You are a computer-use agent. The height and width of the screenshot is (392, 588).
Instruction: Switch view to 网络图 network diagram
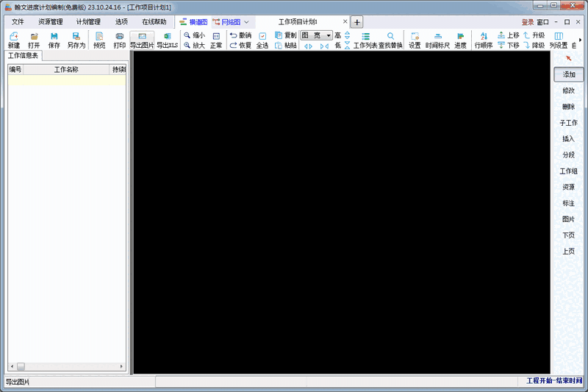[x=226, y=22]
